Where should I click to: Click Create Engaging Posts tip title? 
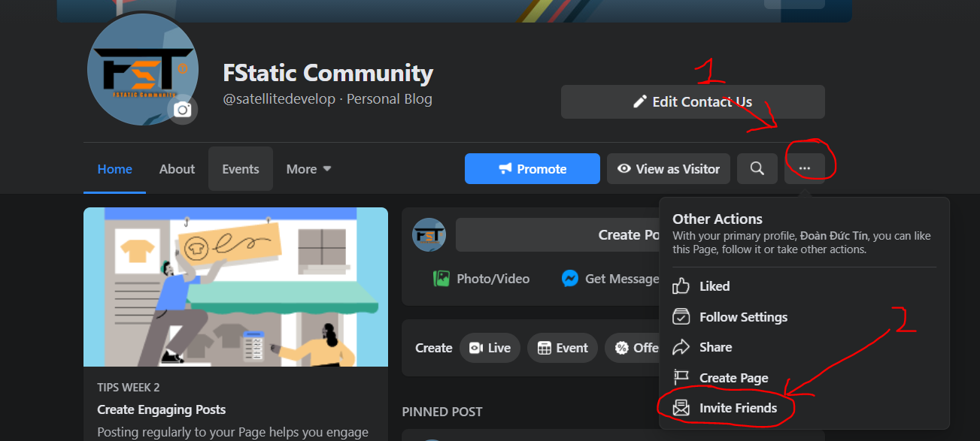pyautogui.click(x=162, y=409)
